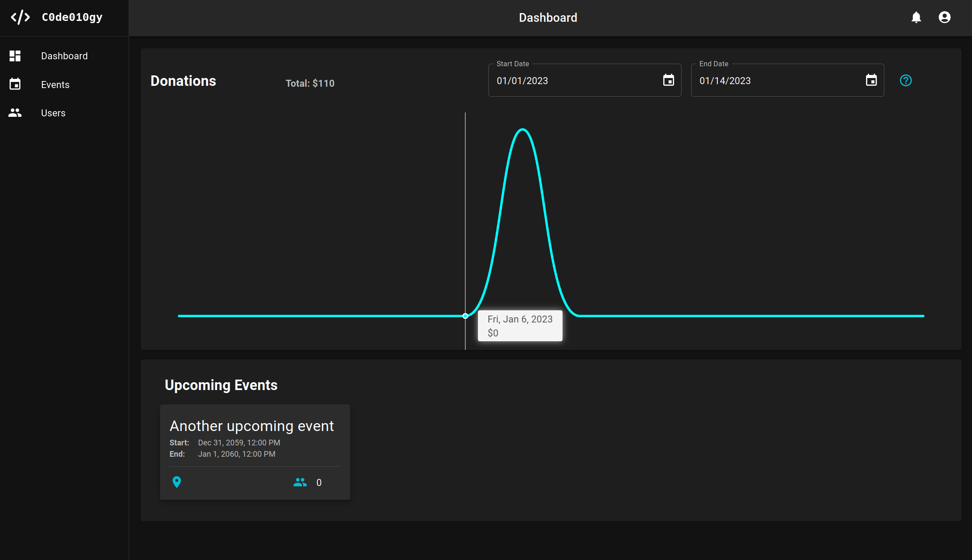
Task: Go to Dashboard in the sidebar
Action: tap(64, 56)
